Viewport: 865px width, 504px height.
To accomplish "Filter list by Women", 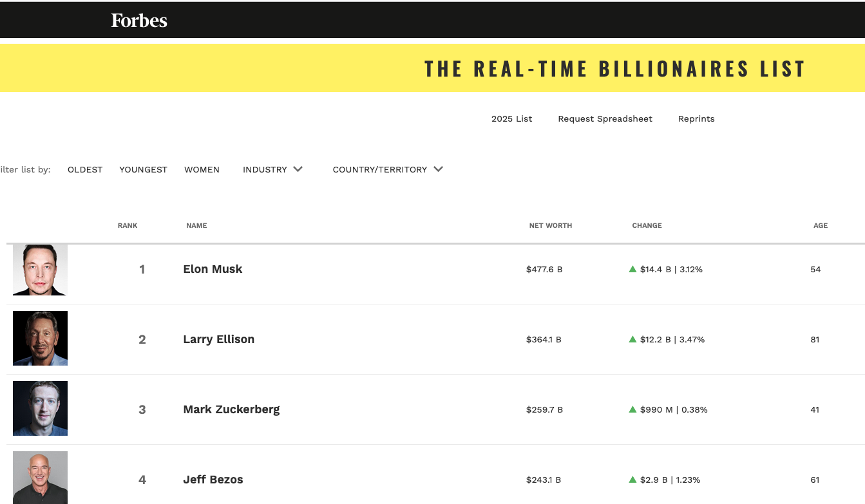I will click(x=202, y=170).
